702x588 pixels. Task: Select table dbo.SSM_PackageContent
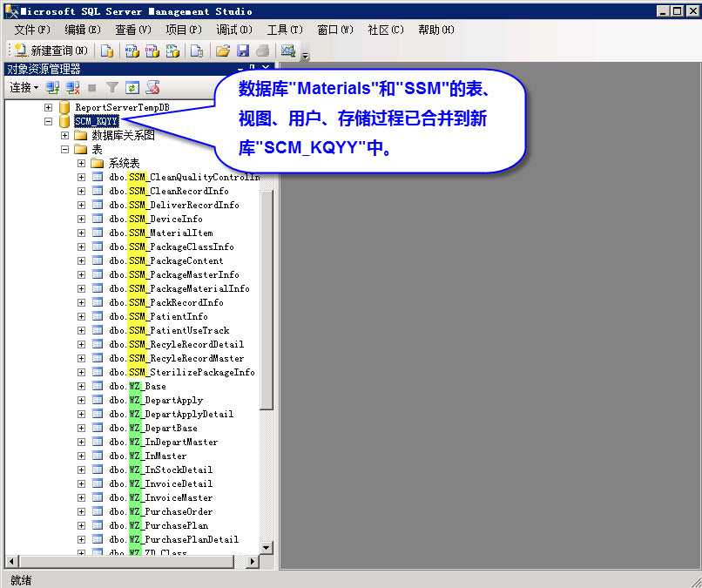[x=166, y=260]
